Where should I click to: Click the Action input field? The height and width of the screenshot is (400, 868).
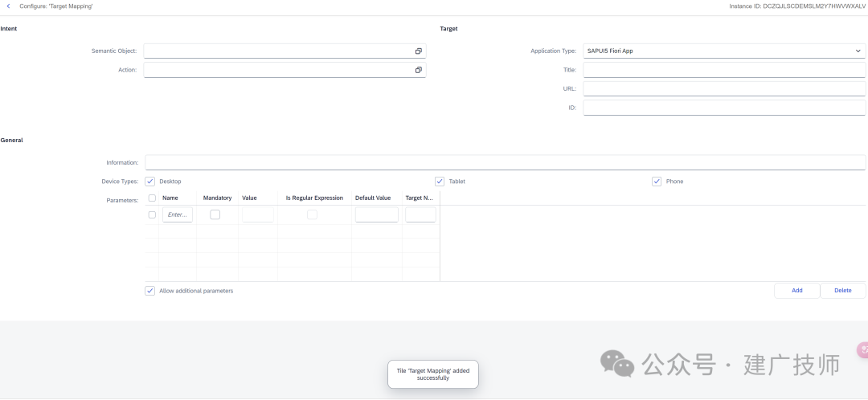[x=285, y=70]
